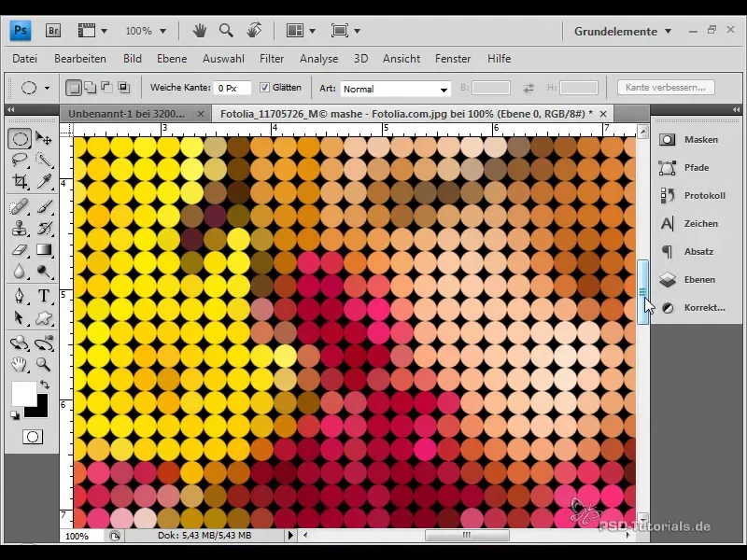Select the Blur tool
Viewport: 747px width, 560px height.
tap(20, 271)
